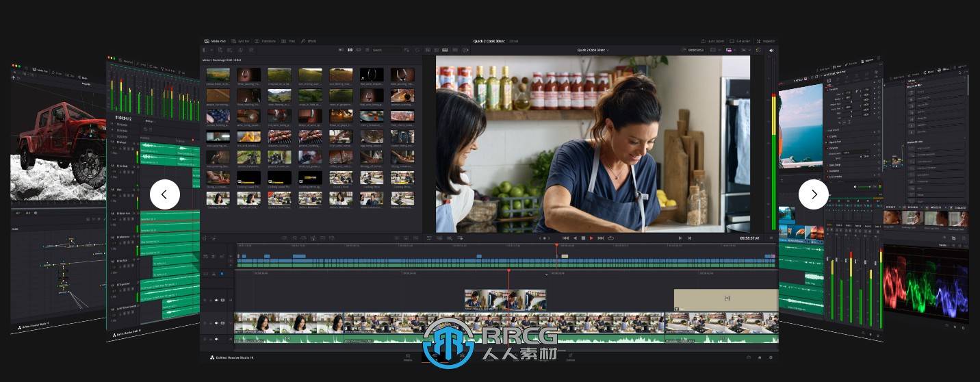980x382 pixels.
Task: Click the previous slide arrow button
Action: 164,194
